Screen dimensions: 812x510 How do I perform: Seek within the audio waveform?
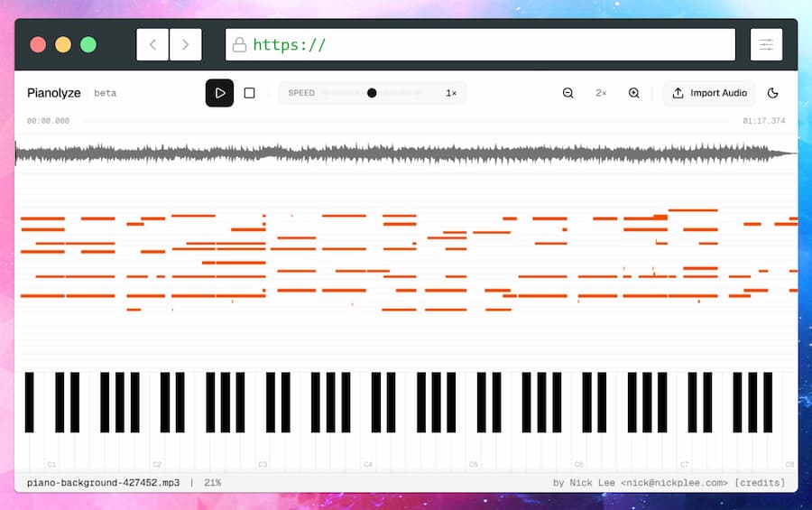click(406, 154)
